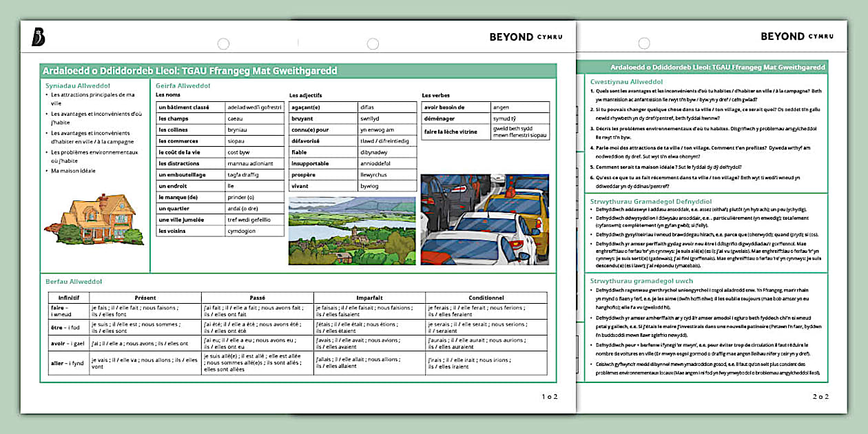Click the Beyond 'B' logo icon
868x434 pixels.
[39, 38]
